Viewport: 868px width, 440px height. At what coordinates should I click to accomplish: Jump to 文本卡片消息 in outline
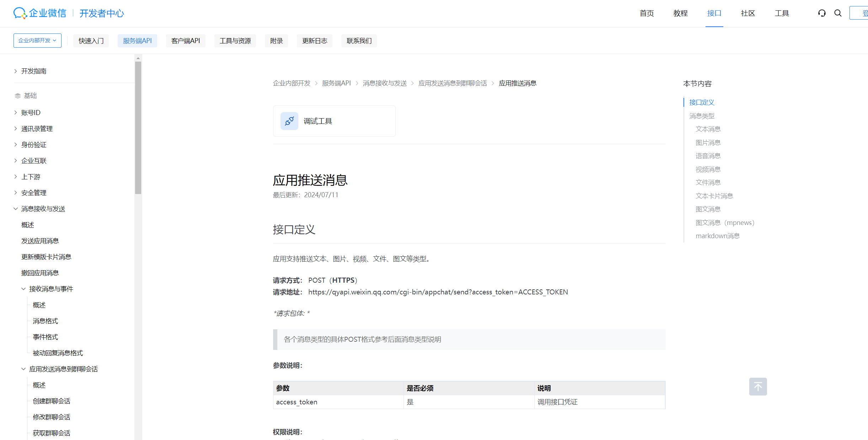(714, 196)
